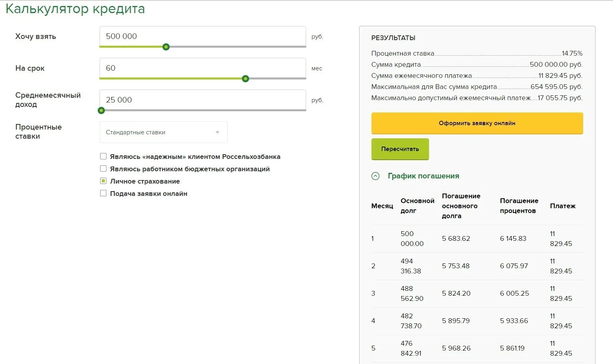Select the 6 005.25 interest cell
The image size is (613, 364).
click(514, 293)
